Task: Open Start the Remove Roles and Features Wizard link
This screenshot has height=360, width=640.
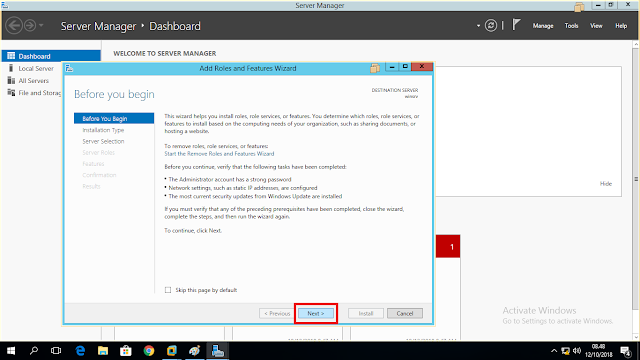Action: click(219, 154)
